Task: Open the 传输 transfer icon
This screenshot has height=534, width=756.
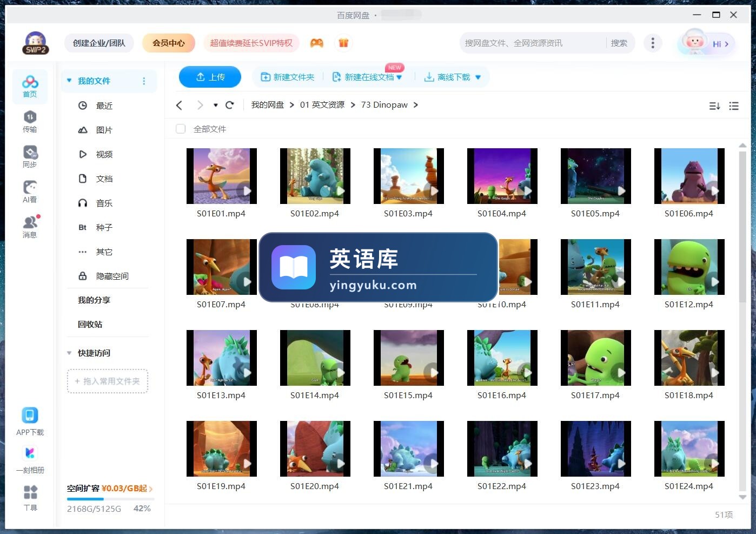Action: tap(30, 122)
